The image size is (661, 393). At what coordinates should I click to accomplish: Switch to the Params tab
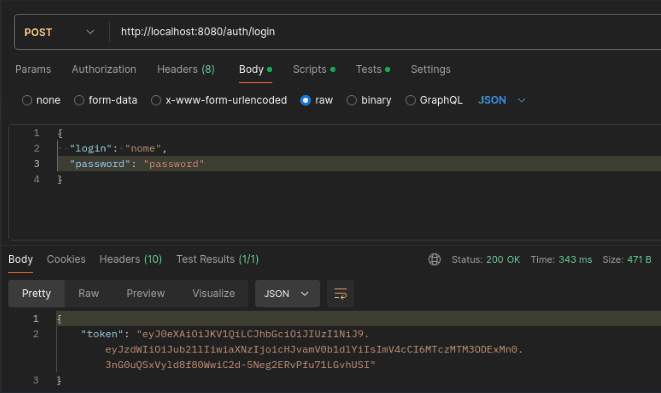click(33, 69)
